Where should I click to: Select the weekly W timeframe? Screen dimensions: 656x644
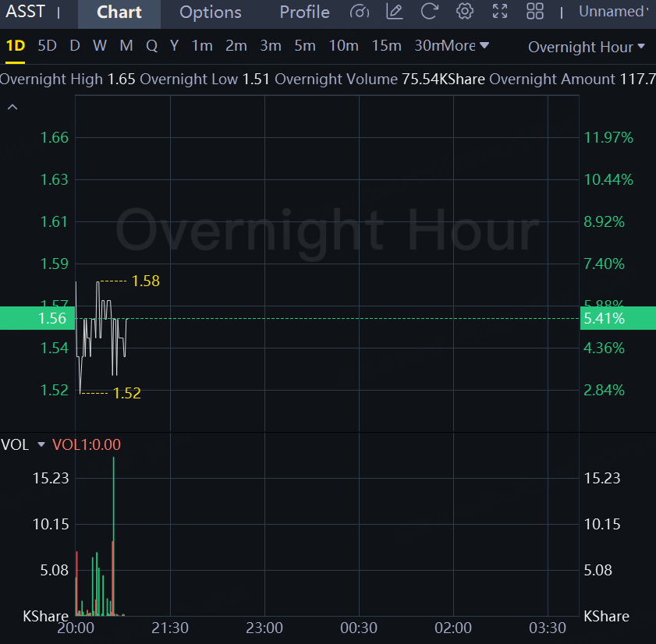(x=100, y=46)
